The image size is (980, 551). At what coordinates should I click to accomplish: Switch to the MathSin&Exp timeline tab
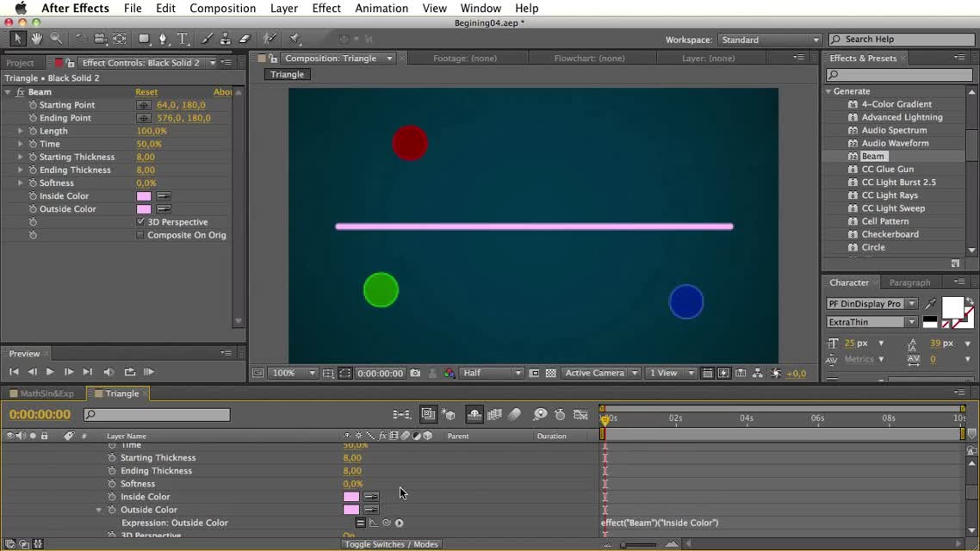tap(47, 393)
